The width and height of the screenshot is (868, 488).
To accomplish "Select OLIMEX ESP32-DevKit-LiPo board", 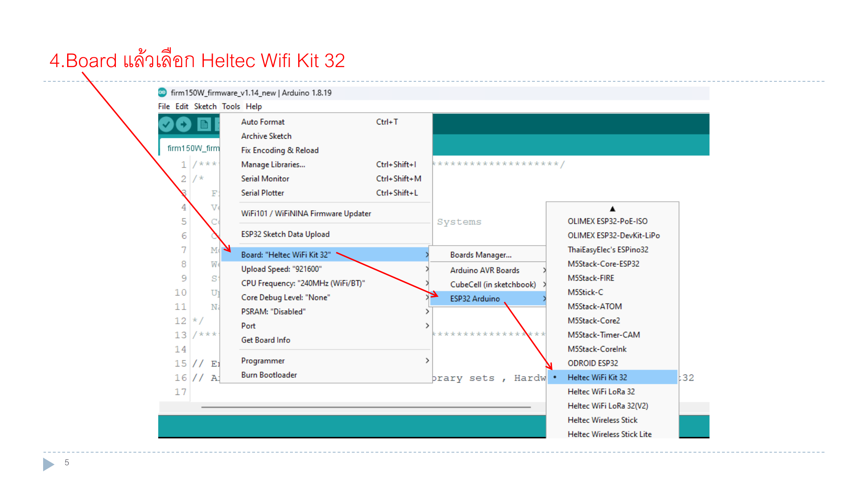I will (x=613, y=235).
